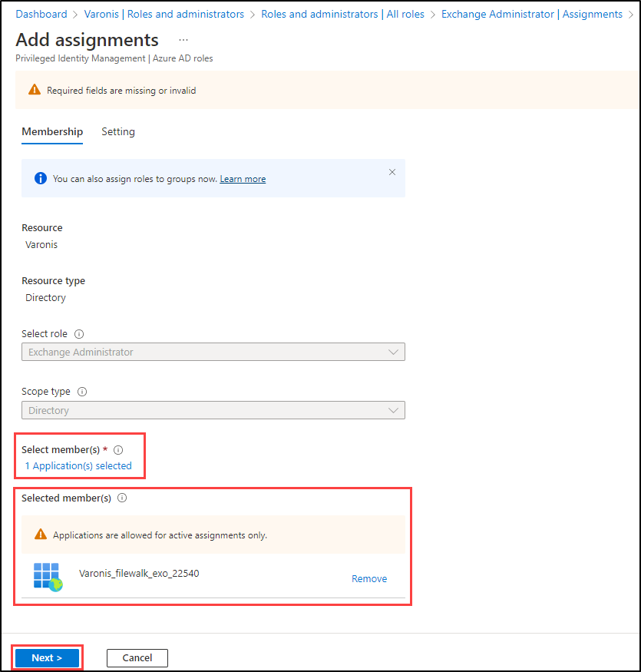This screenshot has height=672, width=641.
Task: Click the warning triangle in the required fields banner
Action: tap(35, 89)
